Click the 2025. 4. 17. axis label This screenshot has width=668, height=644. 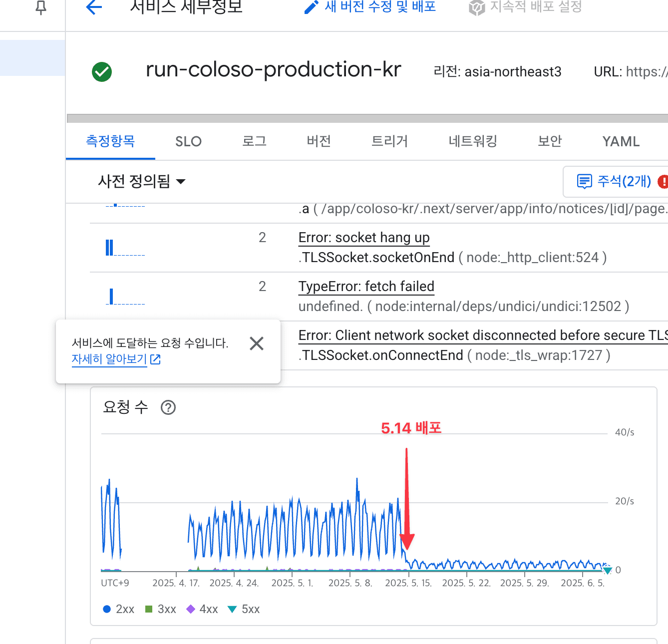pos(176,583)
